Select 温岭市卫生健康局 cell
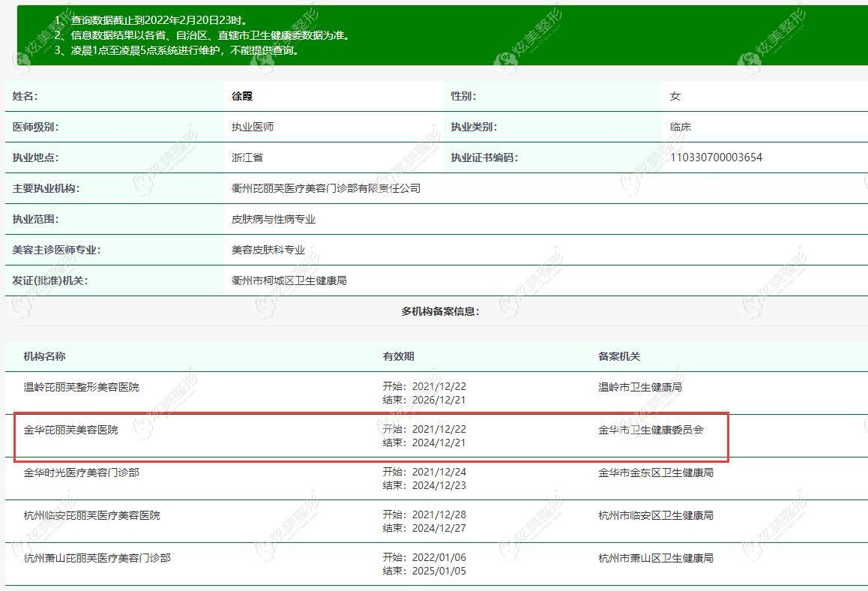The height and width of the screenshot is (591, 868). [x=640, y=387]
